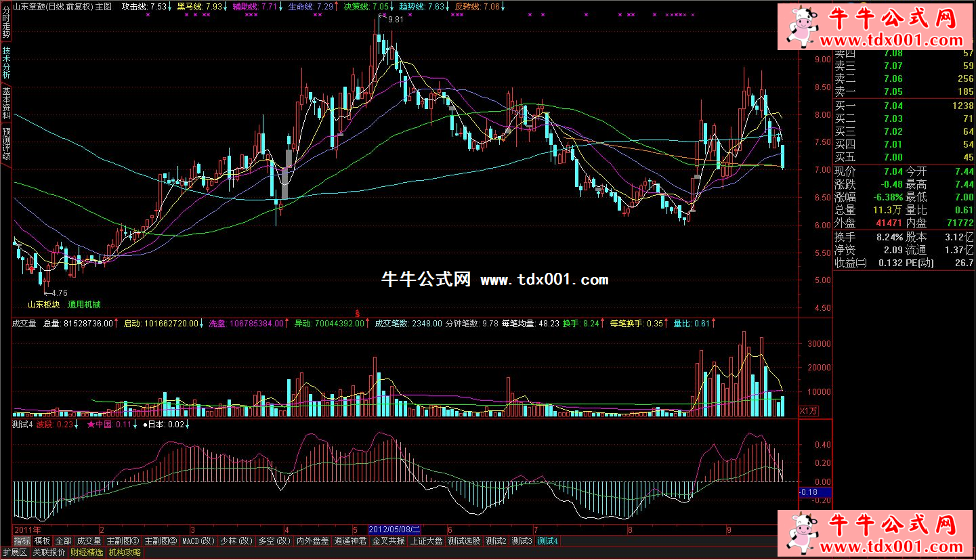The width and height of the screenshot is (976, 560).
Task: Click the red up arrow beside 生命线
Action: (338, 6)
